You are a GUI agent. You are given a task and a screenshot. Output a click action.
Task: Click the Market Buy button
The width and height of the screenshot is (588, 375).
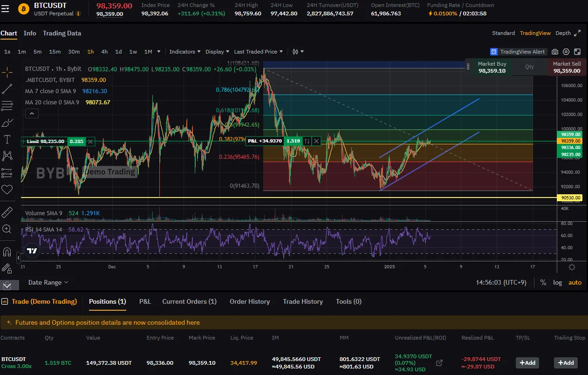tap(492, 67)
